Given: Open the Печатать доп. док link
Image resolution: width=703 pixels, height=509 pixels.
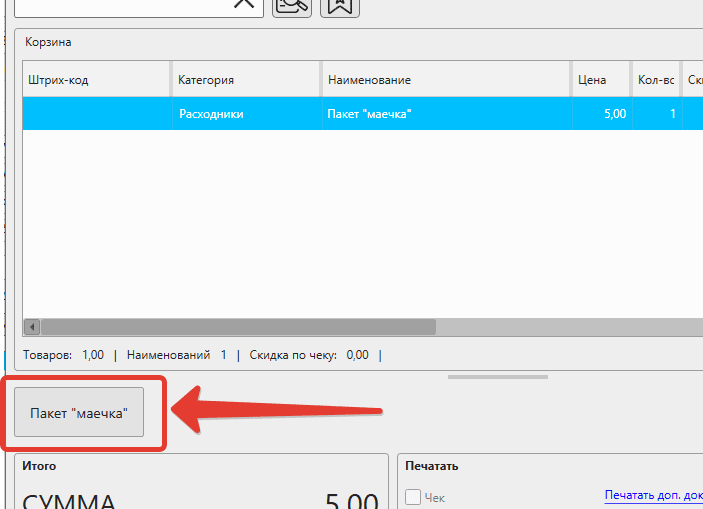Looking at the screenshot, I should pos(653,496).
